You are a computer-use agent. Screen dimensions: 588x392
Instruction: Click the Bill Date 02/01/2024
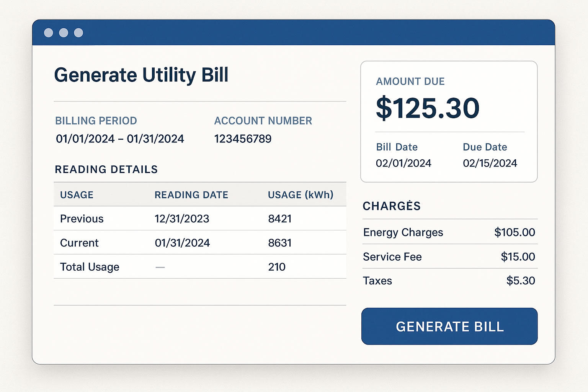coord(403,163)
